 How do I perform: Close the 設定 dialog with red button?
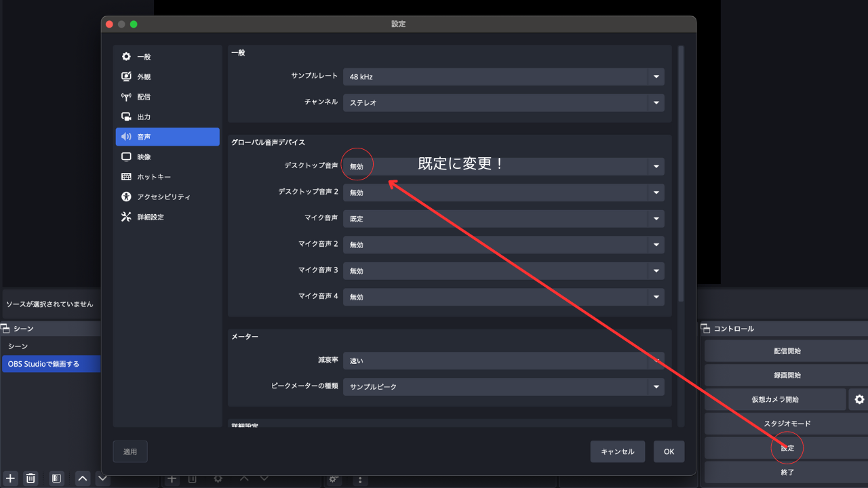[x=109, y=24]
